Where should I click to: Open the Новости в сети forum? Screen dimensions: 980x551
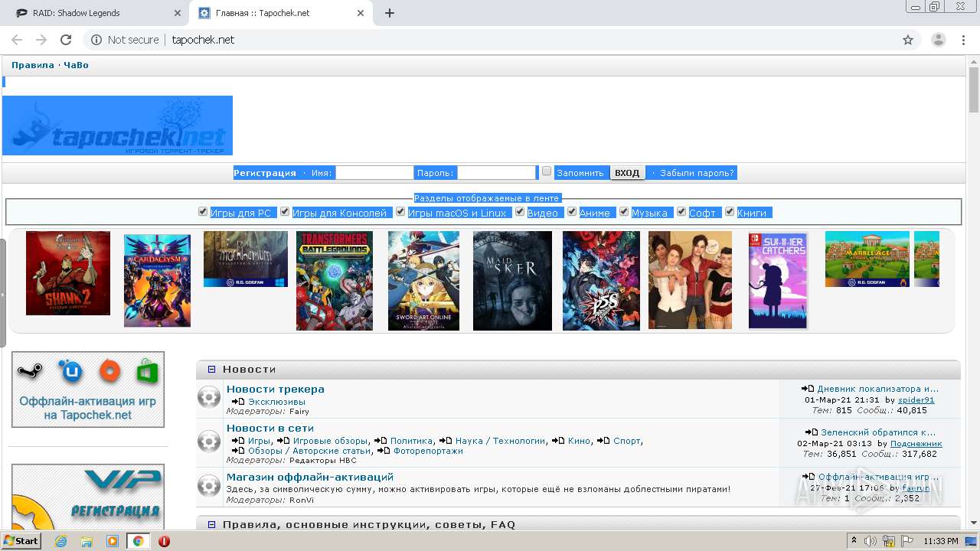[x=270, y=429]
